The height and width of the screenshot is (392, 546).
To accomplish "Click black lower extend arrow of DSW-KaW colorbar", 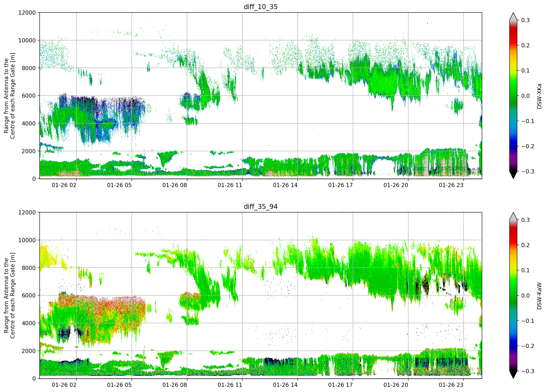I will tap(513, 375).
